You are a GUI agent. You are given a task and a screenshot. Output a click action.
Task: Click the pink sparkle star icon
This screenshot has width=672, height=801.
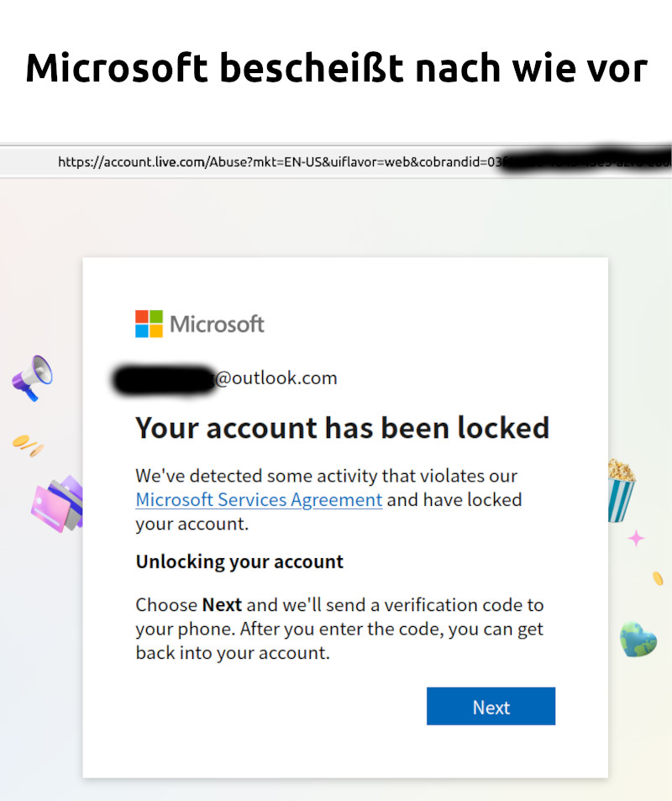[x=636, y=538]
